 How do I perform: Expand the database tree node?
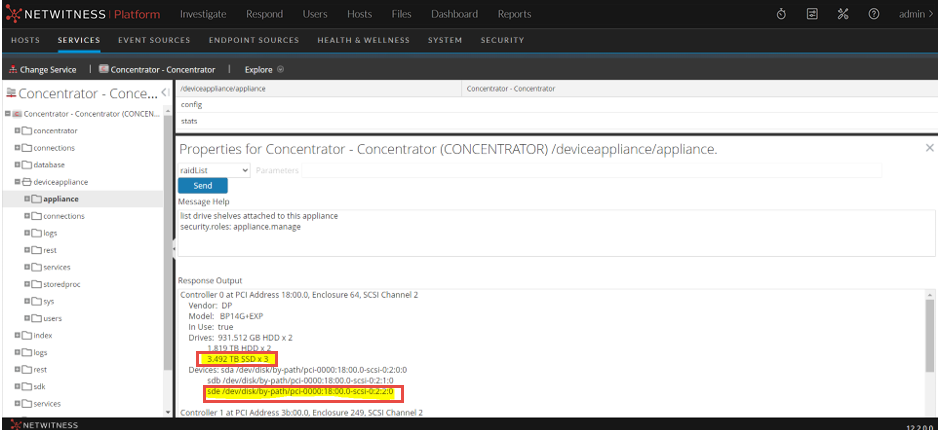point(17,165)
